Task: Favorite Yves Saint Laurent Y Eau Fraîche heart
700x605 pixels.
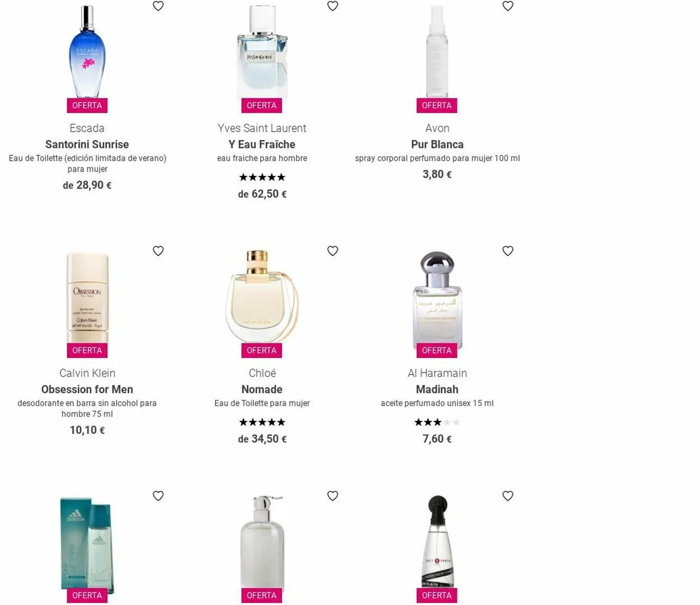Action: pos(333,6)
